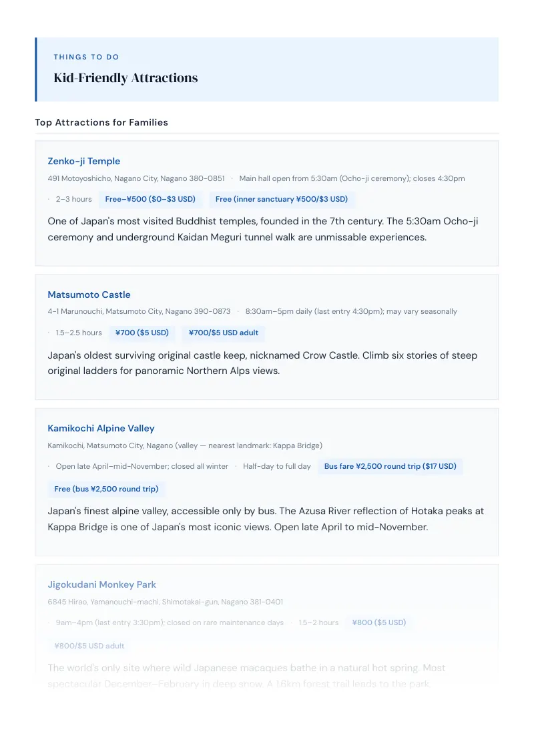Click the Zenko-ji 2–3 hours duration text
This screenshot has height=756, width=534.
click(73, 199)
